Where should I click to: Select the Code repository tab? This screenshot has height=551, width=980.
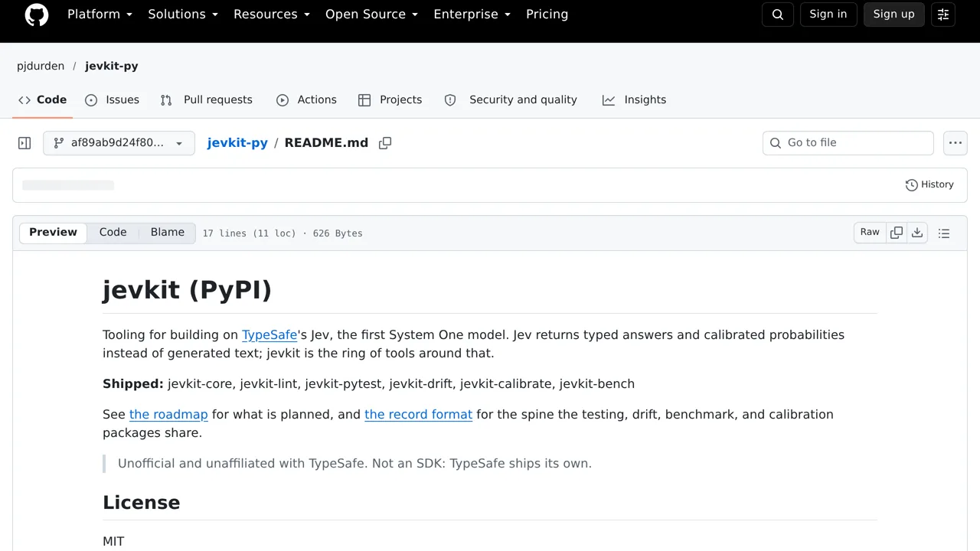coord(43,100)
